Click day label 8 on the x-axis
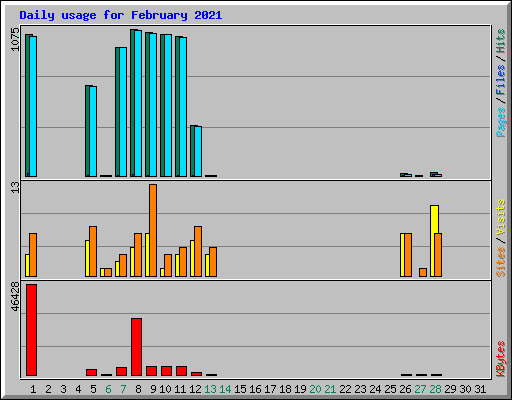This screenshot has width=512, height=400. (x=138, y=389)
